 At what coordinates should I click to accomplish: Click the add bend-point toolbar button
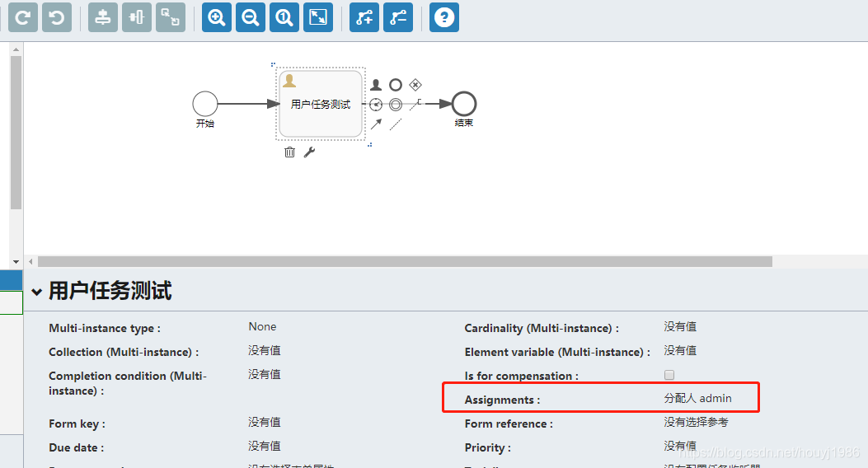pyautogui.click(x=364, y=17)
